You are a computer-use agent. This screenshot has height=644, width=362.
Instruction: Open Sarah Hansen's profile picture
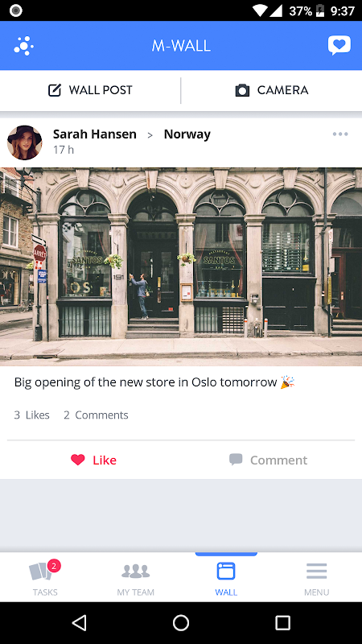(x=25, y=142)
